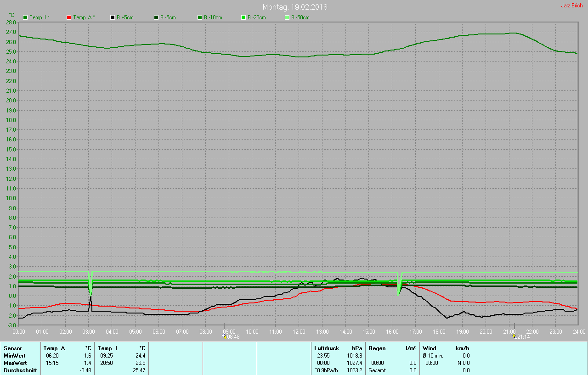
Task: Click the "Luftdruck" column header
Action: (x=327, y=348)
